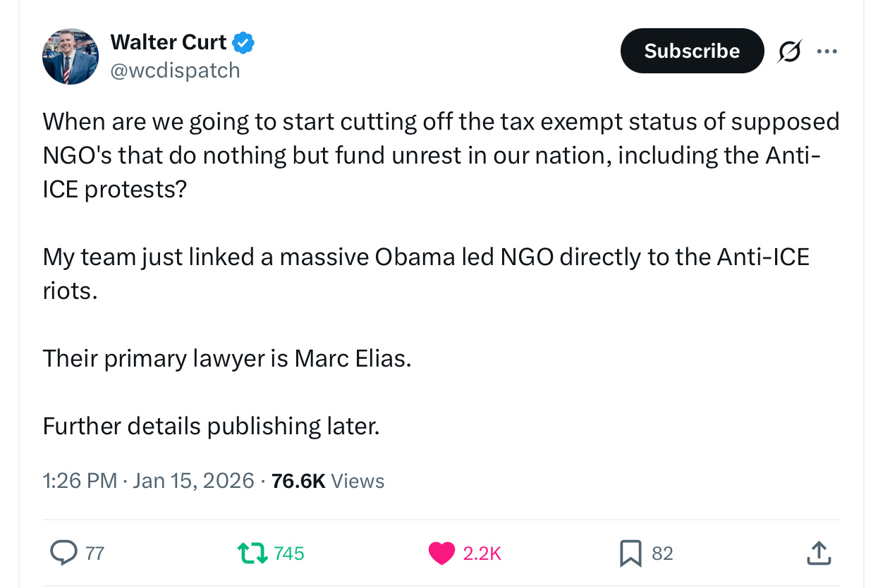This screenshot has height=588, width=890.
Task: Open Walter Curt's profile via display name
Action: pos(169,42)
